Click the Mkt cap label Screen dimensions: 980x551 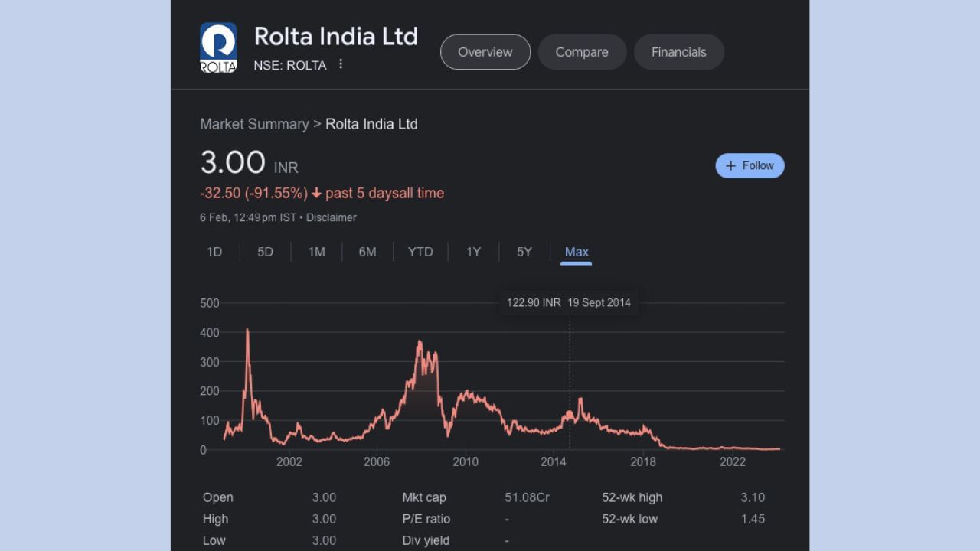(424, 497)
